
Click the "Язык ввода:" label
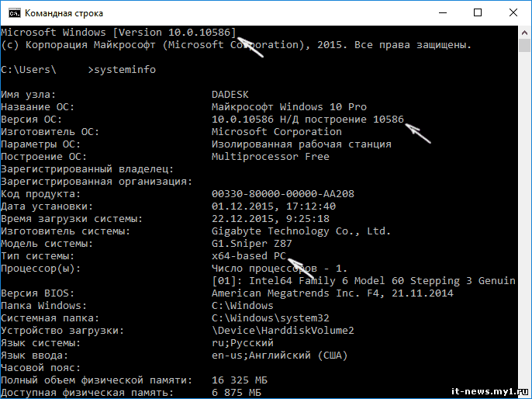pos(35,356)
